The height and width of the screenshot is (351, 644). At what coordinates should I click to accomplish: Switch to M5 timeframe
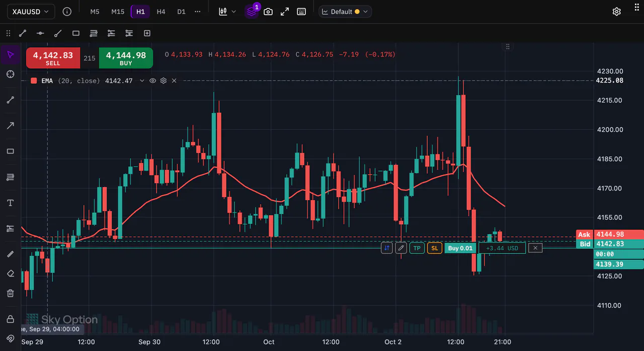[x=95, y=12]
